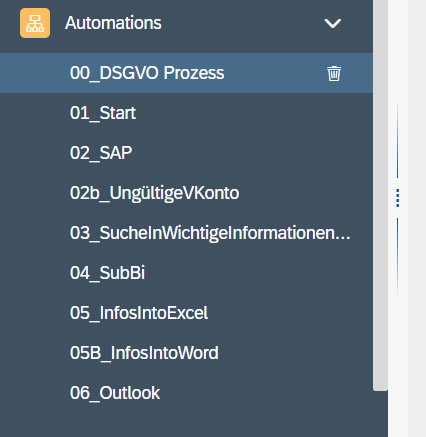Image resolution: width=426 pixels, height=437 pixels.
Task: Open 05_InfosIntoExcel automation
Action: tap(186, 313)
